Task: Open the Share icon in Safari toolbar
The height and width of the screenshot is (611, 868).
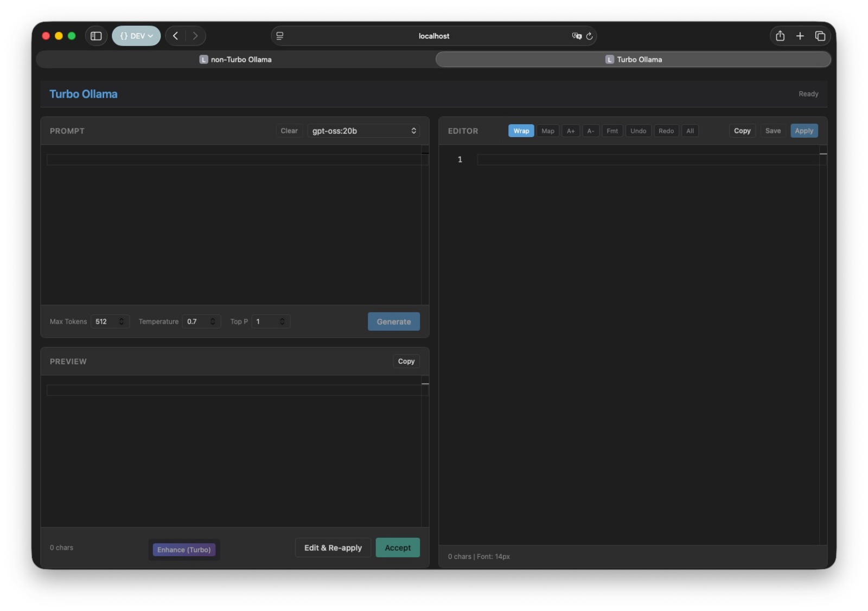Action: 780,36
